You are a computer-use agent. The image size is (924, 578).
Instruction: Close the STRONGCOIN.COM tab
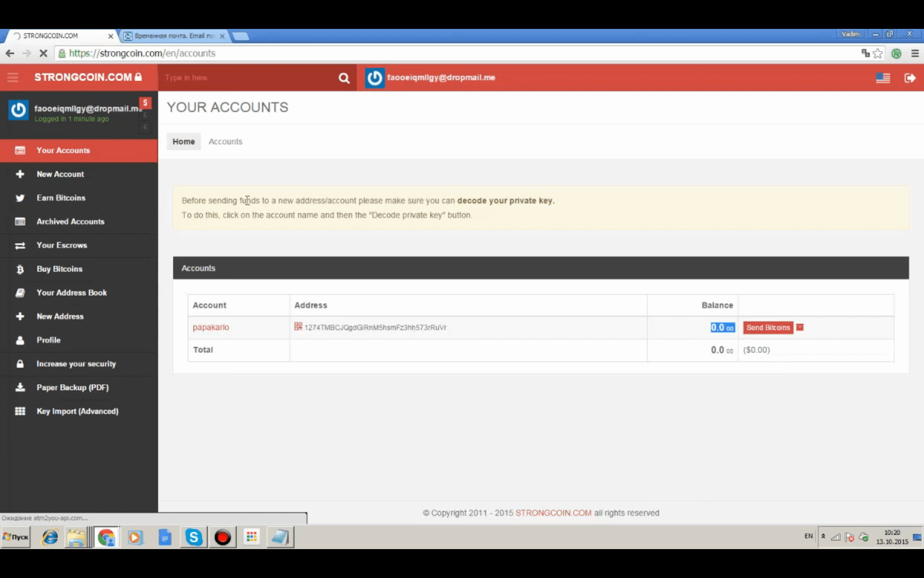pyautogui.click(x=111, y=36)
